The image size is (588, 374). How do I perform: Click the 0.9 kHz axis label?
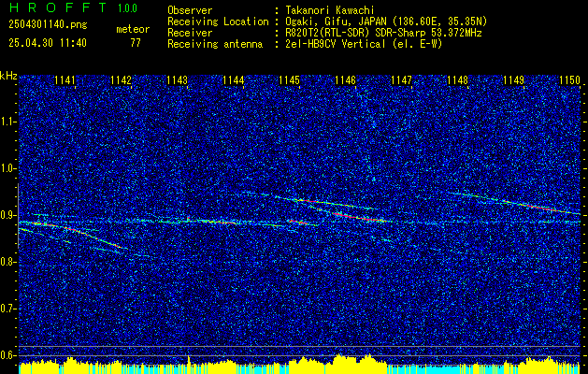point(7,215)
